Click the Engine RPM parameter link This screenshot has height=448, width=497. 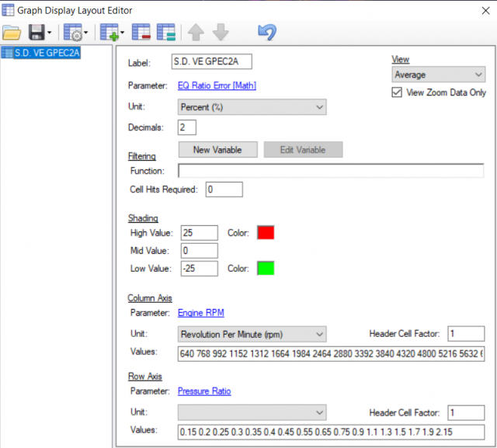203,312
